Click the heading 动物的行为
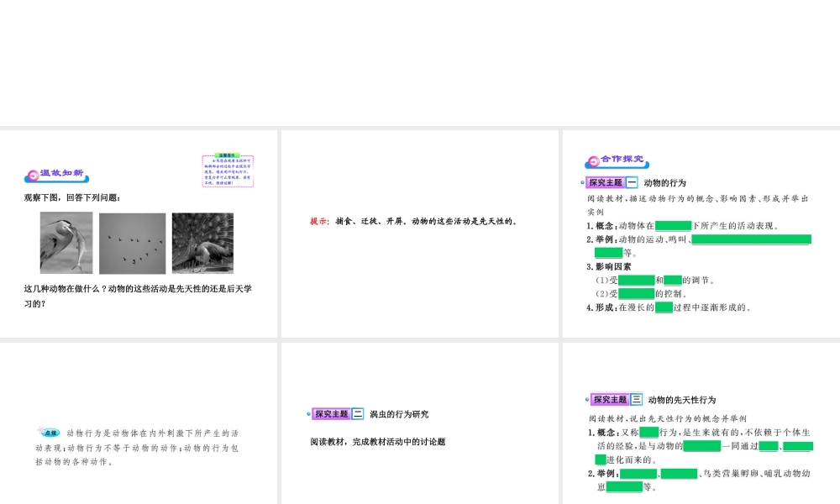The height and width of the screenshot is (504, 840). tap(664, 182)
